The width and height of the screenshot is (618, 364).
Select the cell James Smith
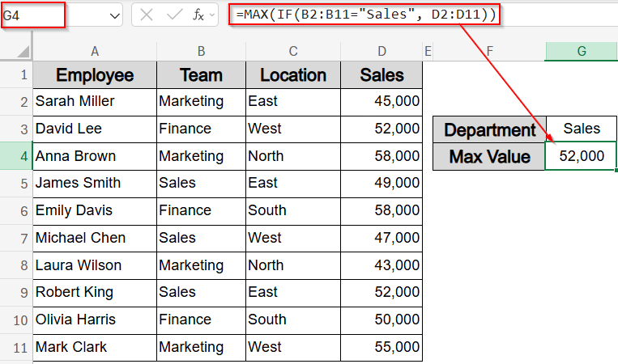point(95,184)
